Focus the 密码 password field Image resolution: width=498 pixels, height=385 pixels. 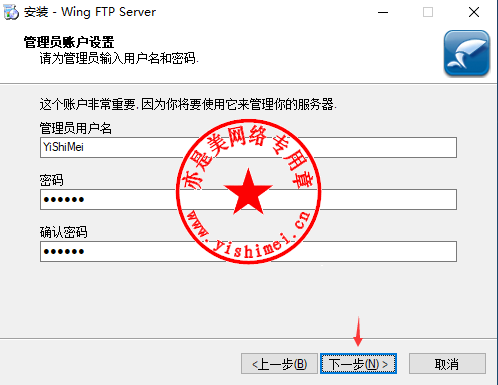[248, 199]
